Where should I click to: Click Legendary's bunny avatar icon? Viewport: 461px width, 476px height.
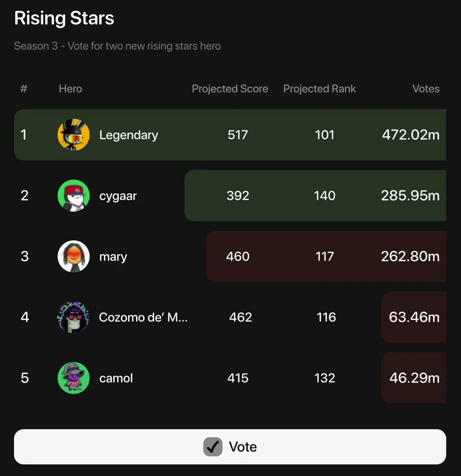click(74, 135)
